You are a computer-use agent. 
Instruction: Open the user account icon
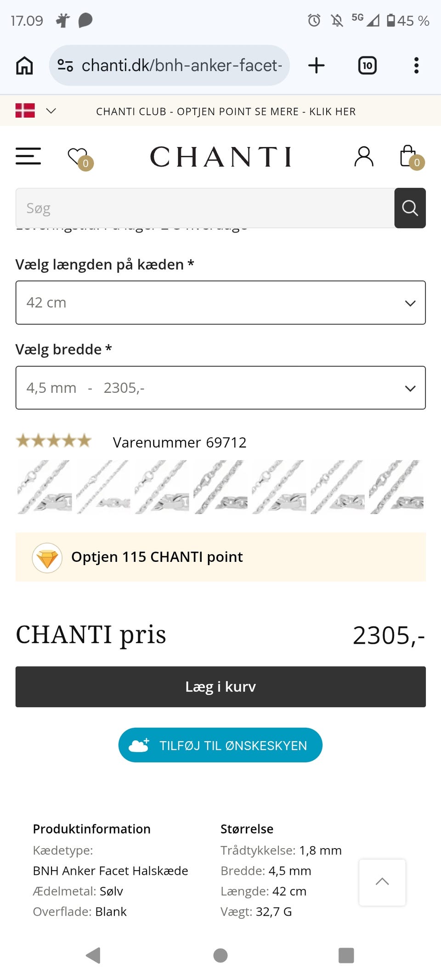(x=363, y=157)
